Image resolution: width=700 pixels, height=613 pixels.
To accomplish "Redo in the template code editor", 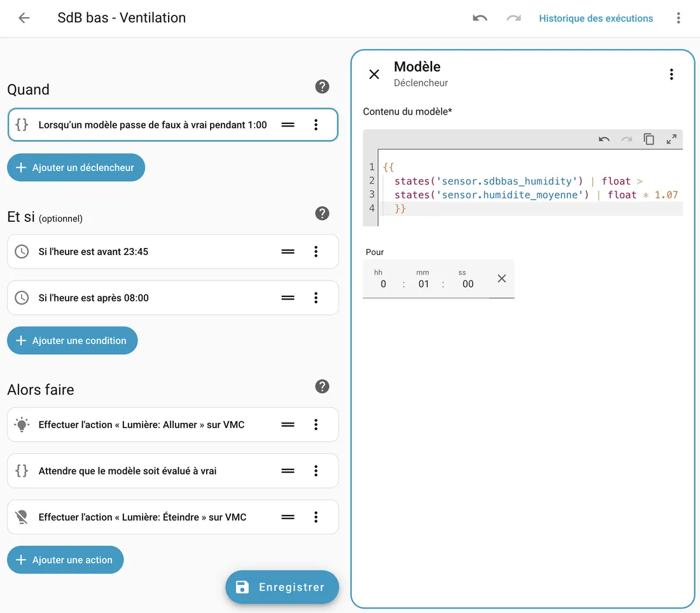I will tap(626, 139).
